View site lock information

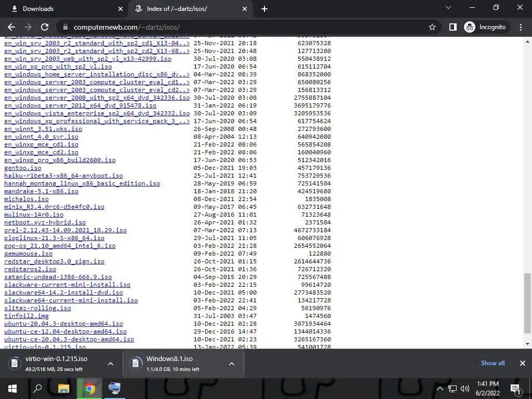[66, 27]
